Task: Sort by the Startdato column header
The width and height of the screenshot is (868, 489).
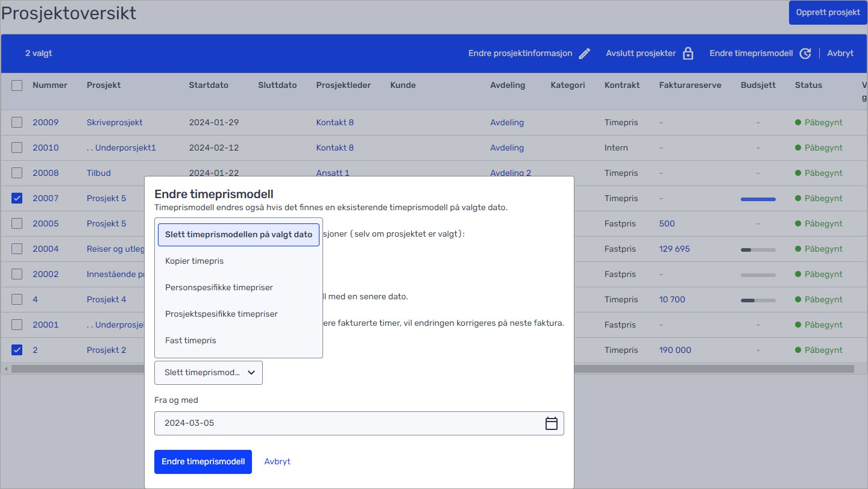Action: click(209, 85)
